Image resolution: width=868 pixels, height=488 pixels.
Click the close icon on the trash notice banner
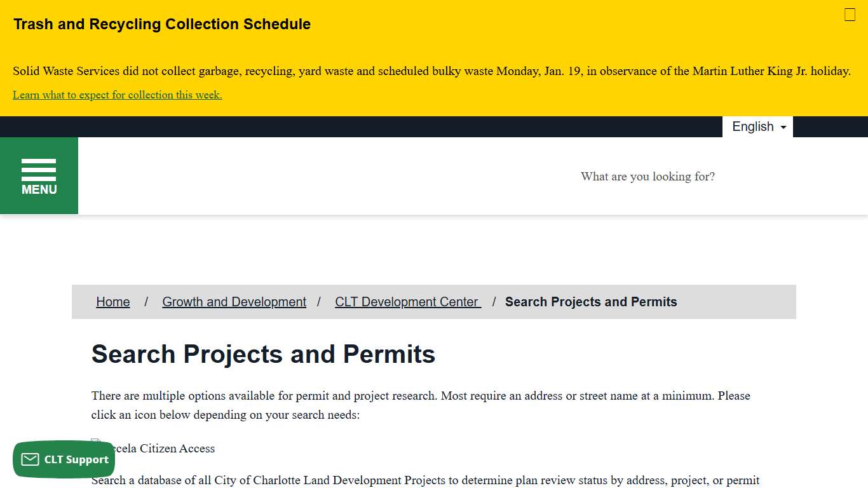pos(850,14)
